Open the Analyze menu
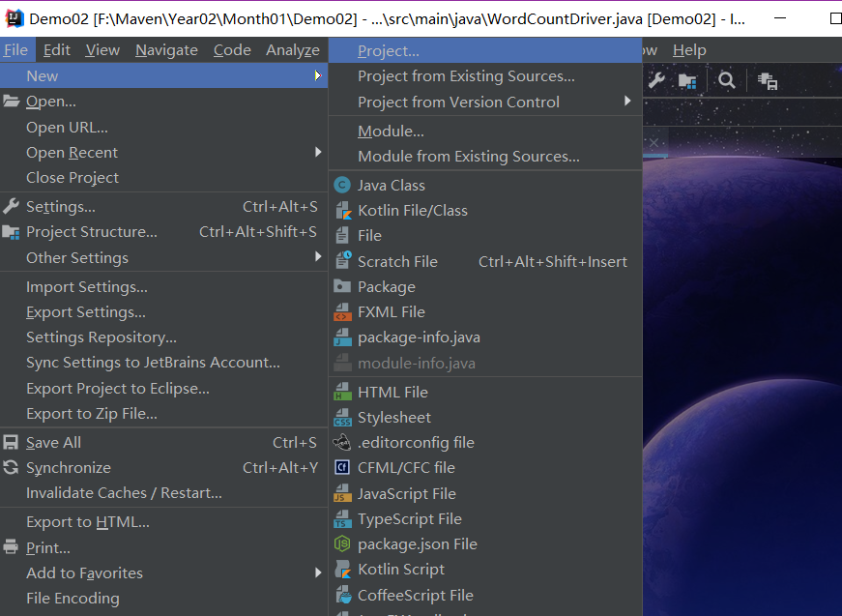Image resolution: width=842 pixels, height=616 pixels. point(293,50)
